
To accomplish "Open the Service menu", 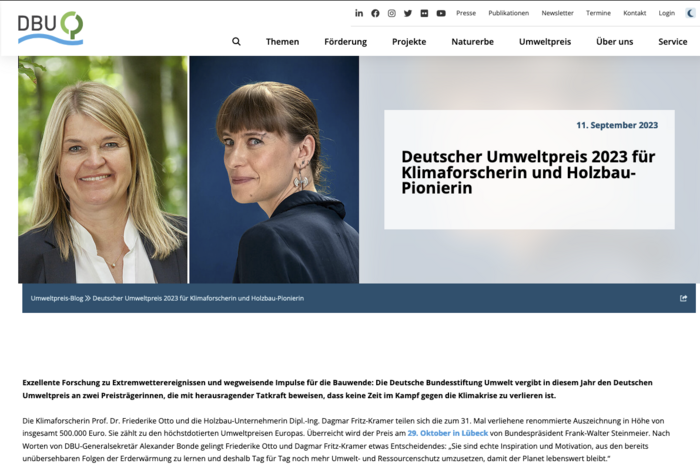I will point(672,42).
